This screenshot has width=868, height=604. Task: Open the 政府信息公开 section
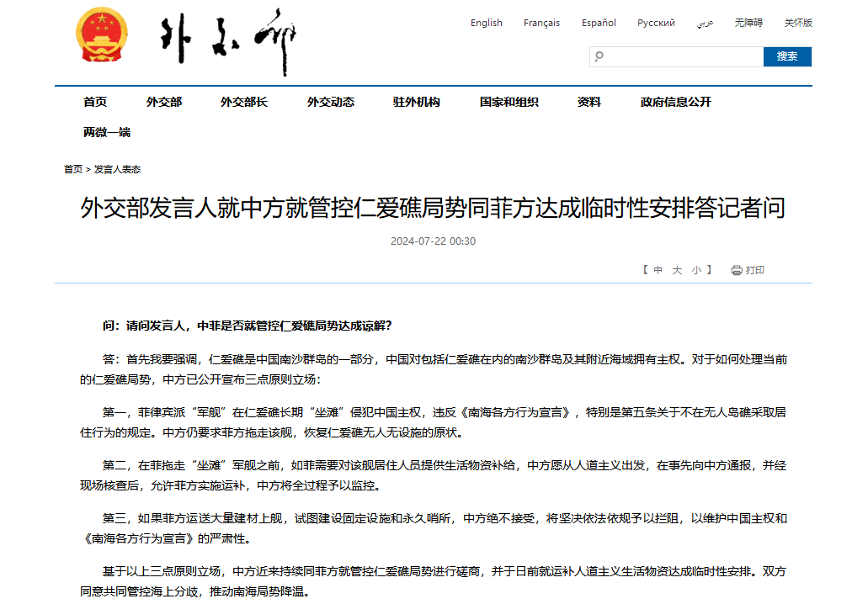click(675, 102)
